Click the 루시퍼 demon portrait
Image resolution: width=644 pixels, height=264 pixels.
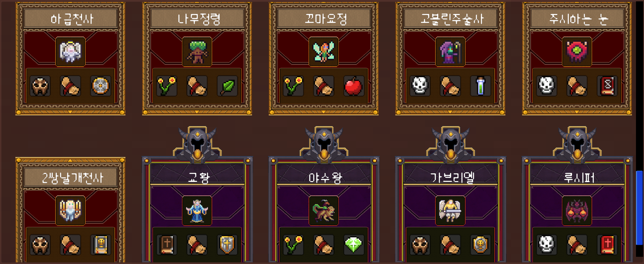pyautogui.click(x=577, y=211)
